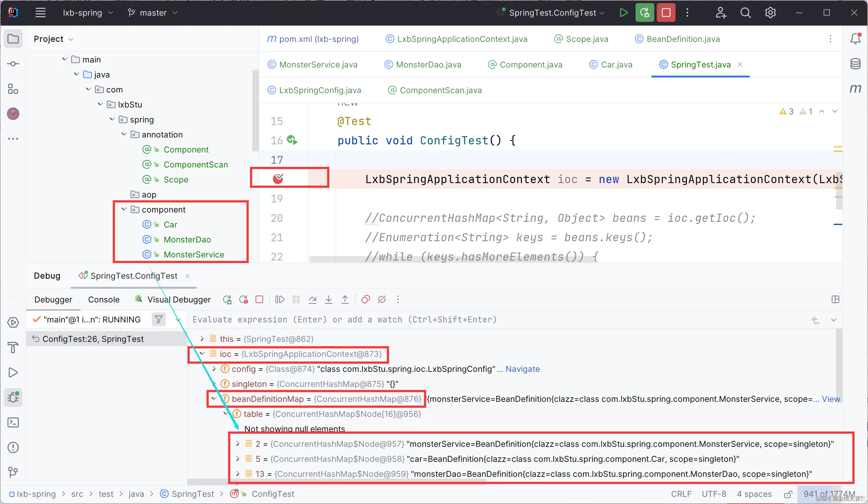Collapse the component package in the Project tree
This screenshot has height=504, width=868.
coord(124,209)
